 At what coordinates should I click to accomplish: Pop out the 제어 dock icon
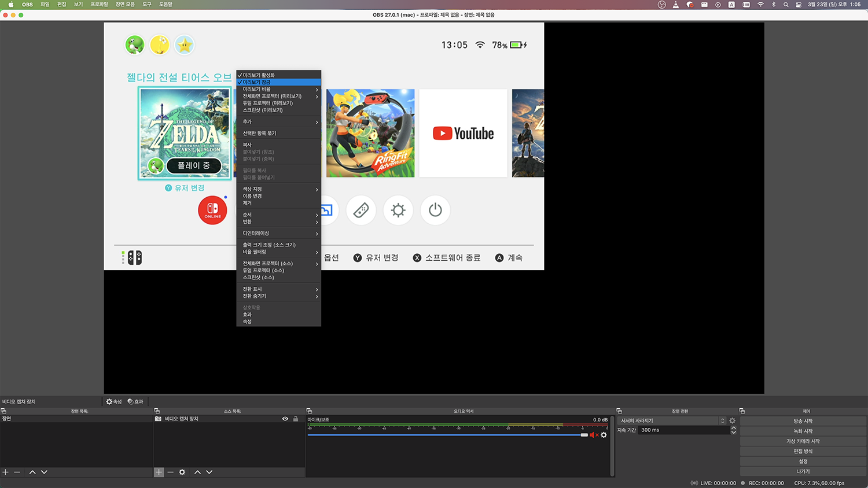(742, 411)
